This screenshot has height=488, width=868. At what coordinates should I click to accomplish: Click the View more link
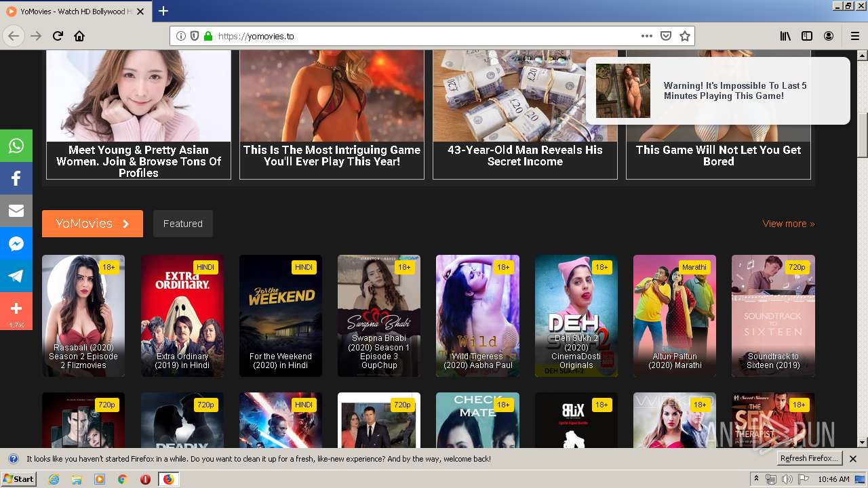(x=789, y=224)
